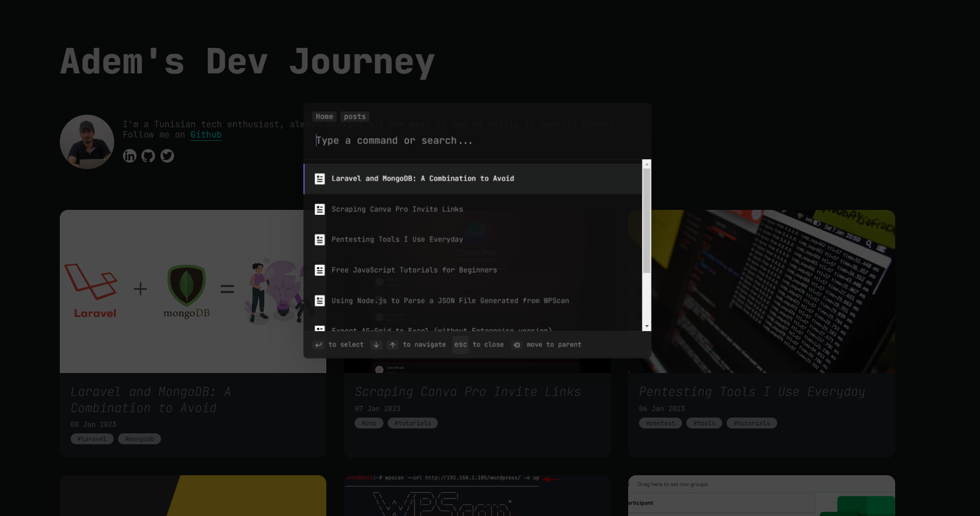This screenshot has width=980, height=516.
Task: Click the '06 Jan 2023' post date
Action: (662, 409)
